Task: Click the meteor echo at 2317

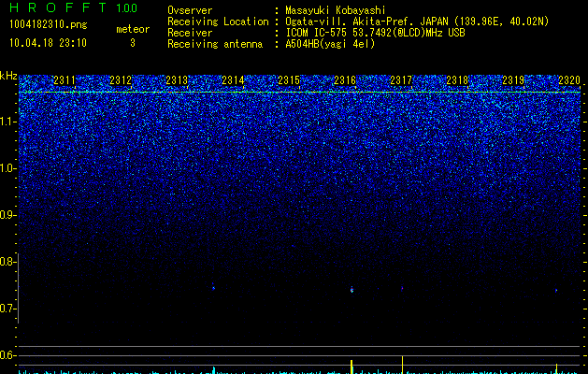Action: click(x=402, y=289)
